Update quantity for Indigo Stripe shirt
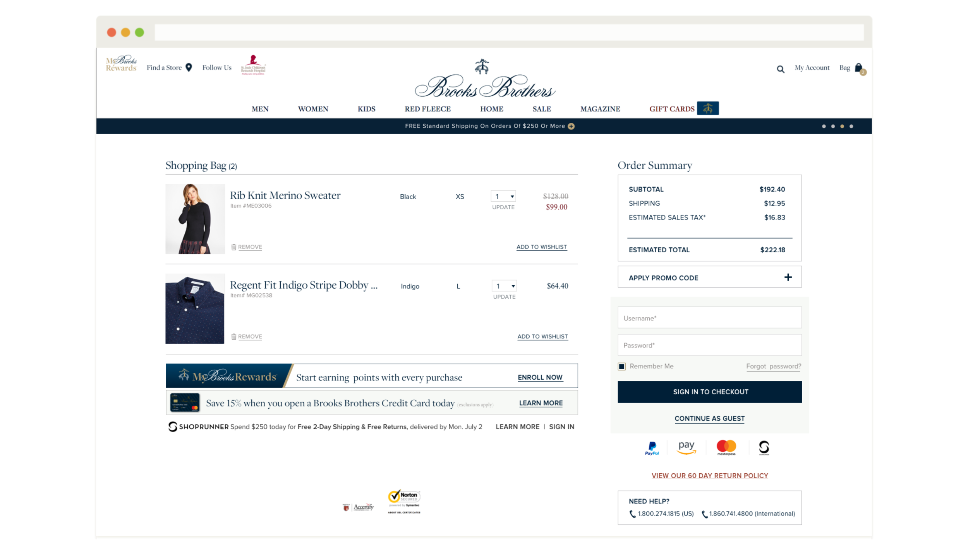The image size is (968, 560). tap(504, 297)
